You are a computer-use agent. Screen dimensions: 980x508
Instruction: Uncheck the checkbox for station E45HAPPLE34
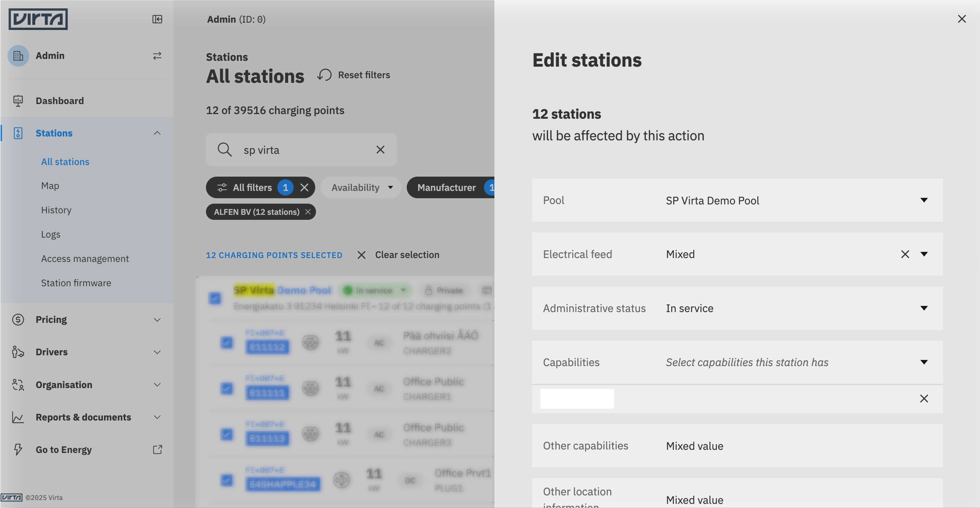click(x=226, y=480)
